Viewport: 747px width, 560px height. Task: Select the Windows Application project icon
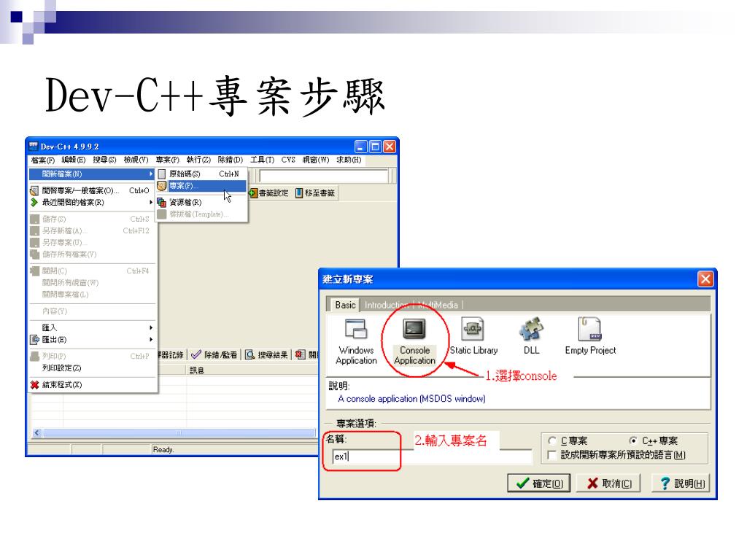(x=356, y=329)
